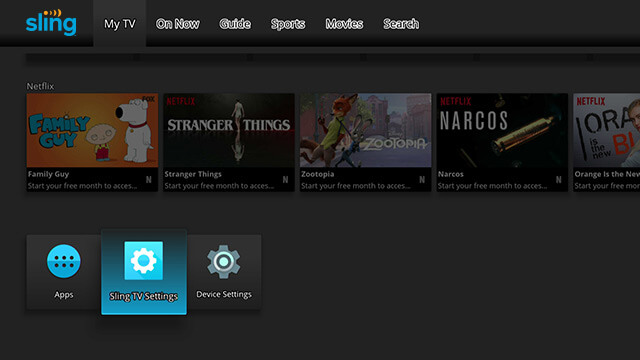Viewport: 640px width, 360px height.
Task: Select Orange Is the New Black thumbnail
Action: [607, 130]
